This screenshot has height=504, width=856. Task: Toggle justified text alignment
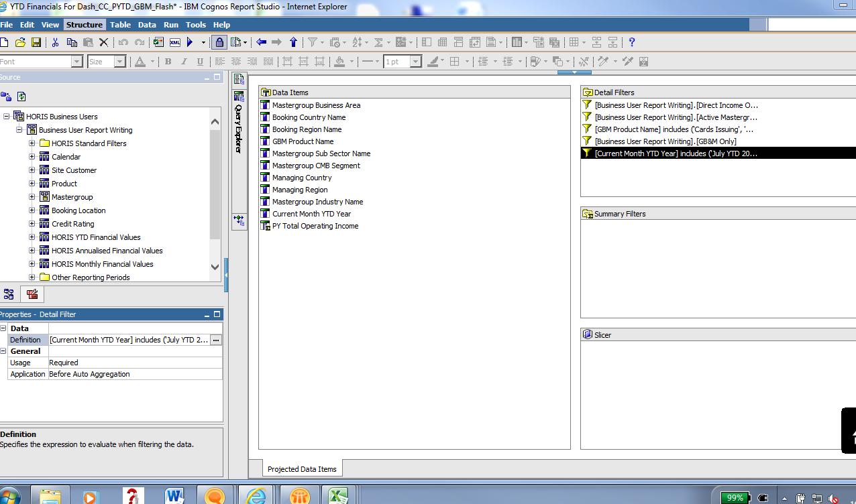(268, 62)
